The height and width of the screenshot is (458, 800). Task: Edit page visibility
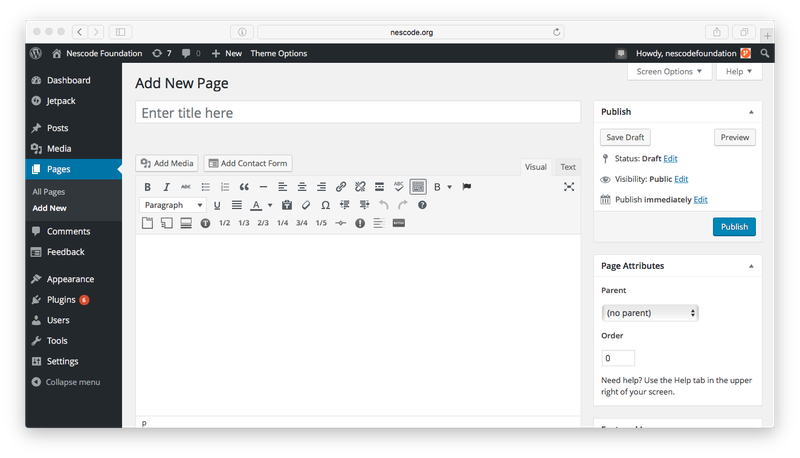pos(681,179)
